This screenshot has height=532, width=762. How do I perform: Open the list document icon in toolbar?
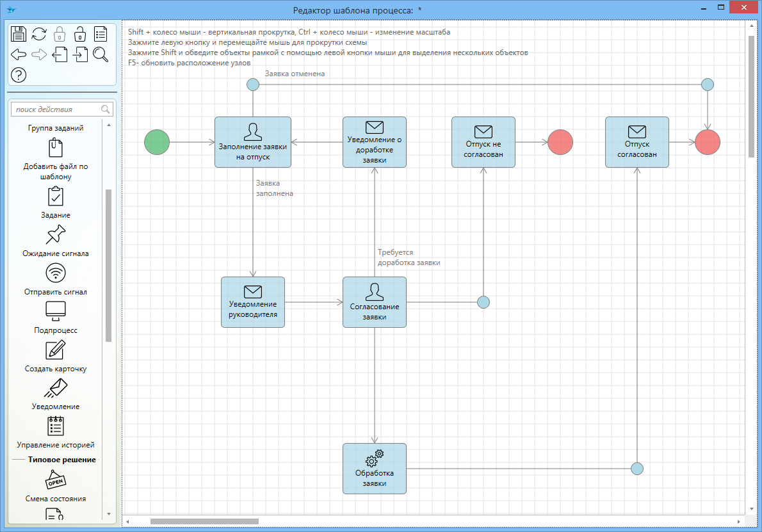coord(101,34)
